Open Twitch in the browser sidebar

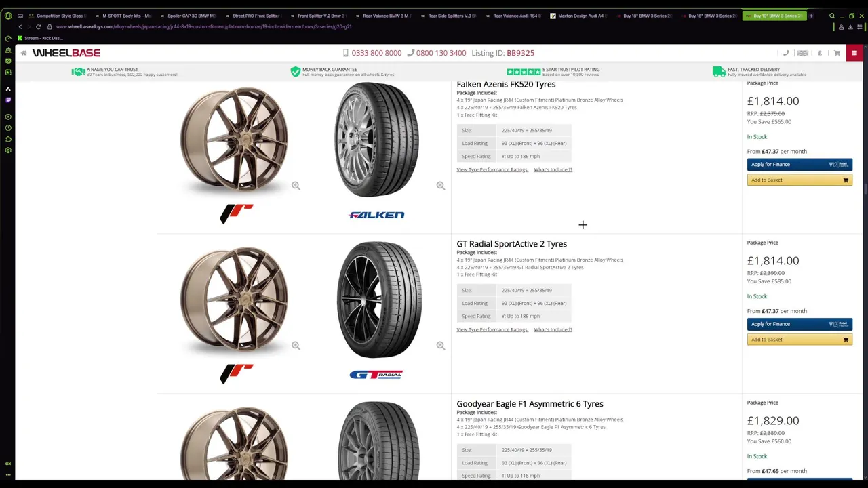[8, 100]
